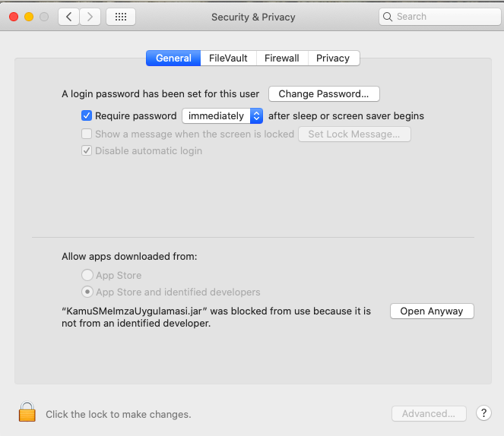Show all preferences grid icon
This screenshot has width=504, height=436.
point(121,17)
